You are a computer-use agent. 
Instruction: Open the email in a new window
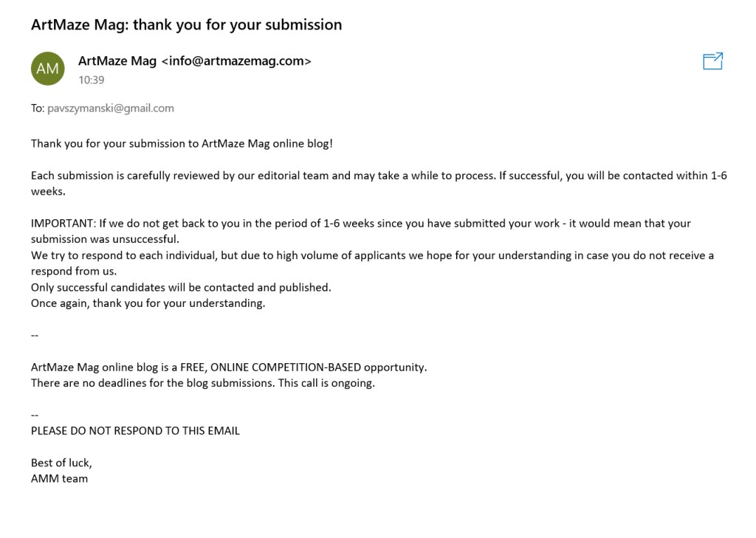click(x=712, y=61)
